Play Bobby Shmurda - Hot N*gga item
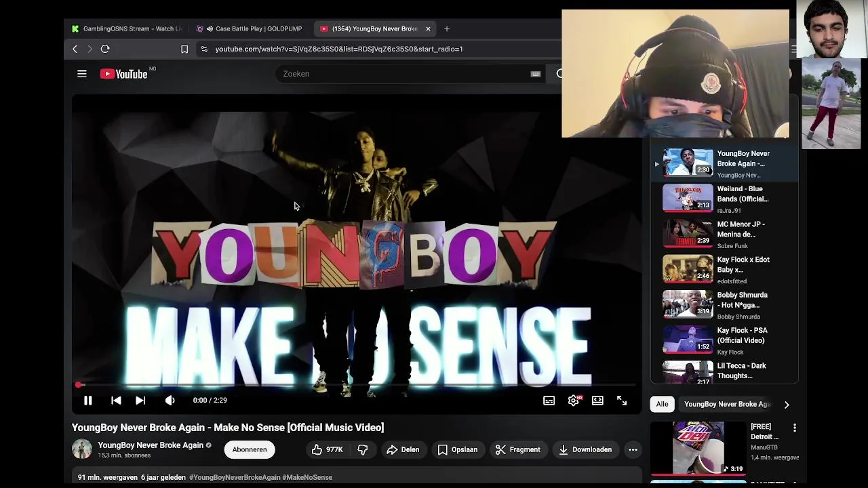The width and height of the screenshot is (868, 488). click(x=723, y=304)
